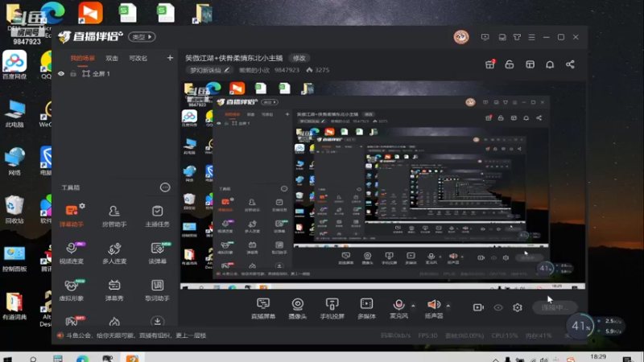Screen dimensions: 644x362
Task: Show hidden system tray icons
Action: tap(496, 360)
